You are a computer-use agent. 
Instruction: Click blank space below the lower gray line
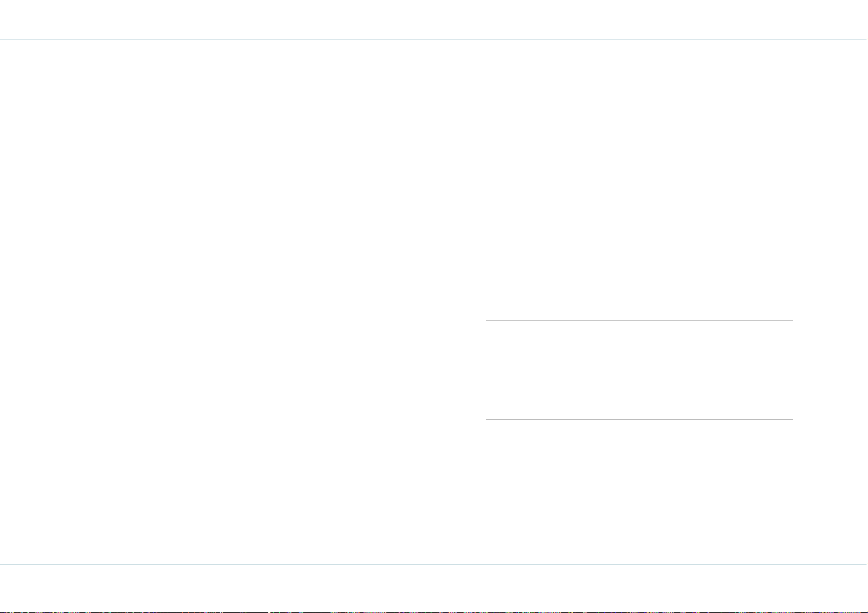pyautogui.click(x=639, y=492)
